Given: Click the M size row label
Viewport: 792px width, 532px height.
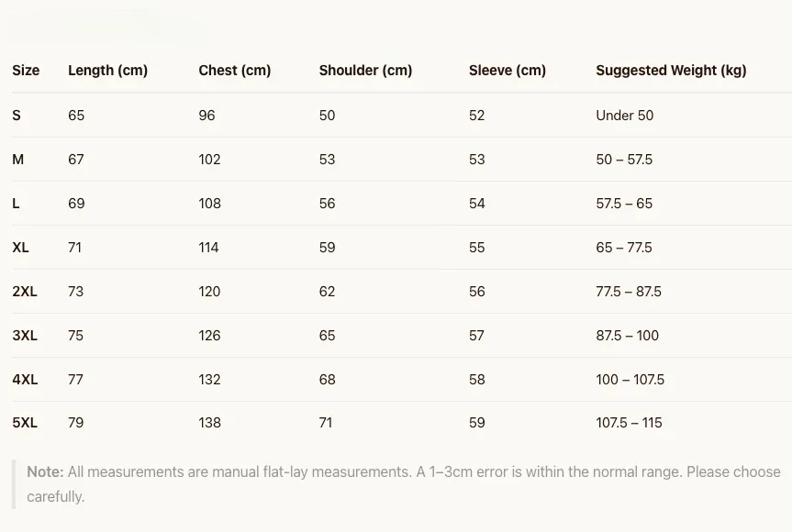Looking at the screenshot, I should point(18,160).
